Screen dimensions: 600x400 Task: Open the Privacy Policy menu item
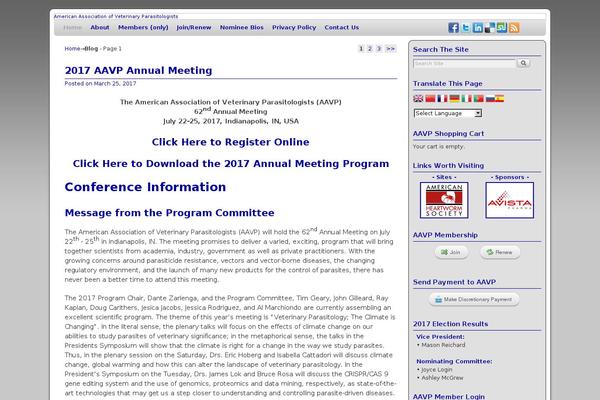click(294, 28)
